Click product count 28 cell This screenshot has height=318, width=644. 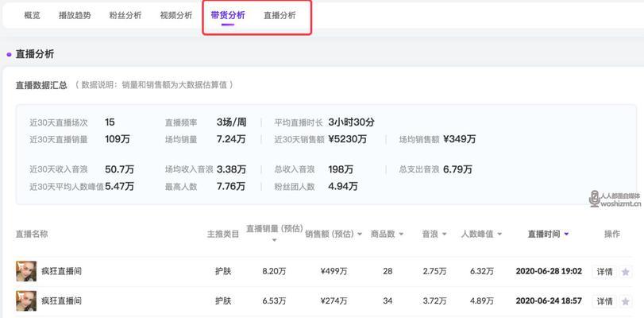pyautogui.click(x=388, y=272)
